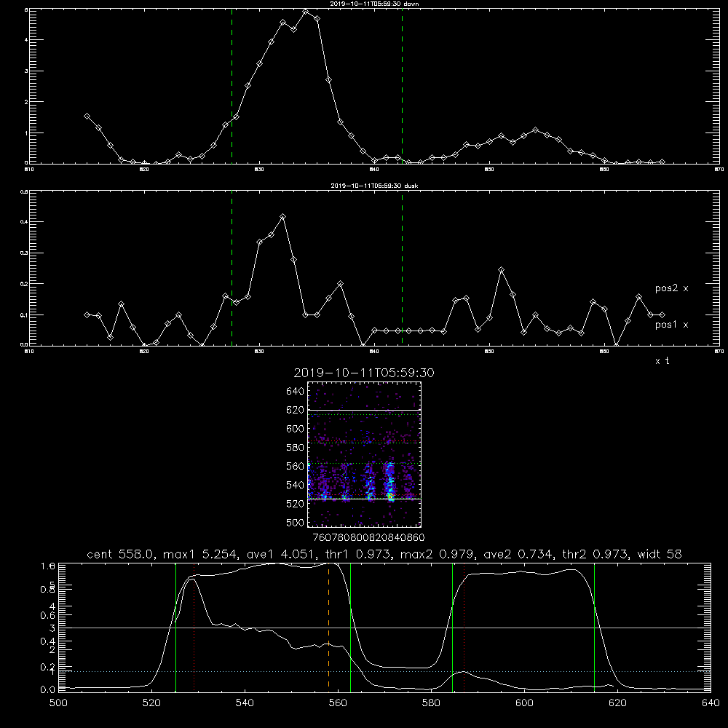Click the first solid green line in bottom plot
728x728 pixels.
(x=176, y=627)
